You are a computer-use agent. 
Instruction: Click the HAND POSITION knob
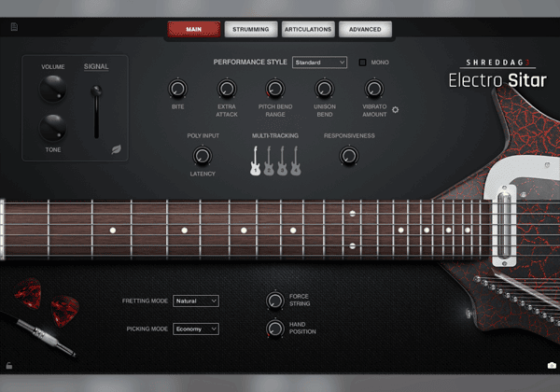[275, 329]
